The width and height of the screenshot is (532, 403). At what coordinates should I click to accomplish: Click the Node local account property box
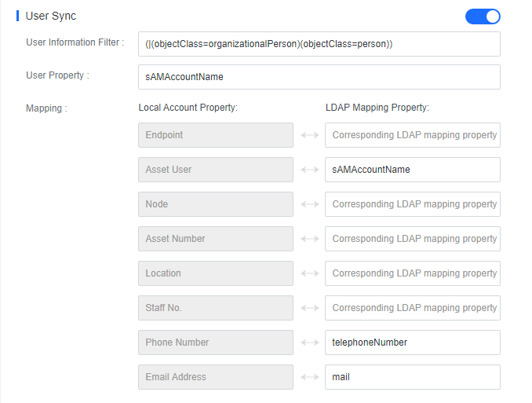[x=216, y=204]
